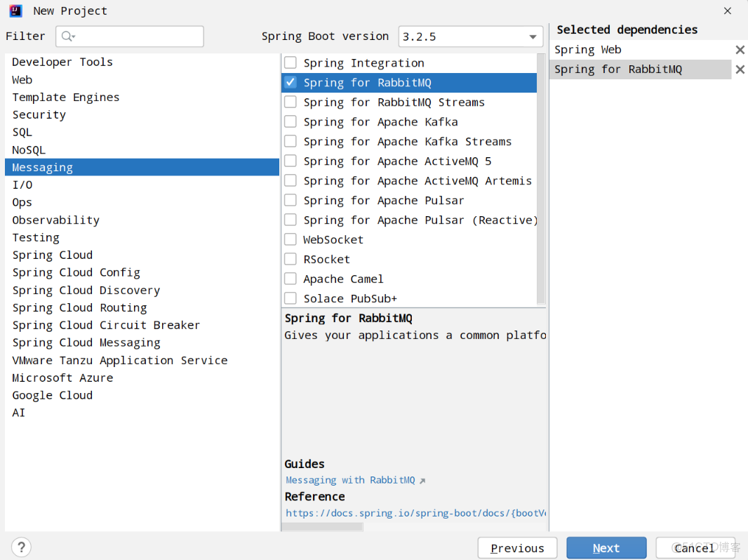The width and height of the screenshot is (748, 560).
Task: Uncheck Spring for RabbitMQ
Action: click(x=290, y=82)
